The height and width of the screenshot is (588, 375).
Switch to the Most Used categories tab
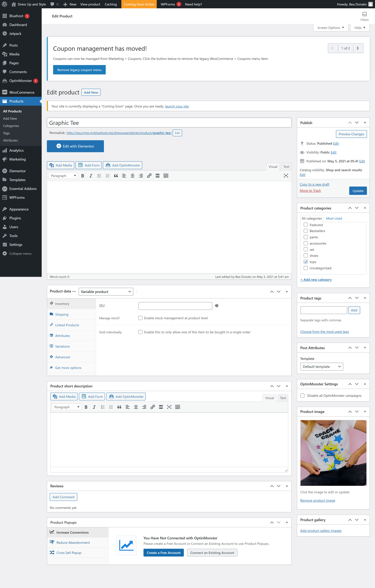(x=334, y=218)
